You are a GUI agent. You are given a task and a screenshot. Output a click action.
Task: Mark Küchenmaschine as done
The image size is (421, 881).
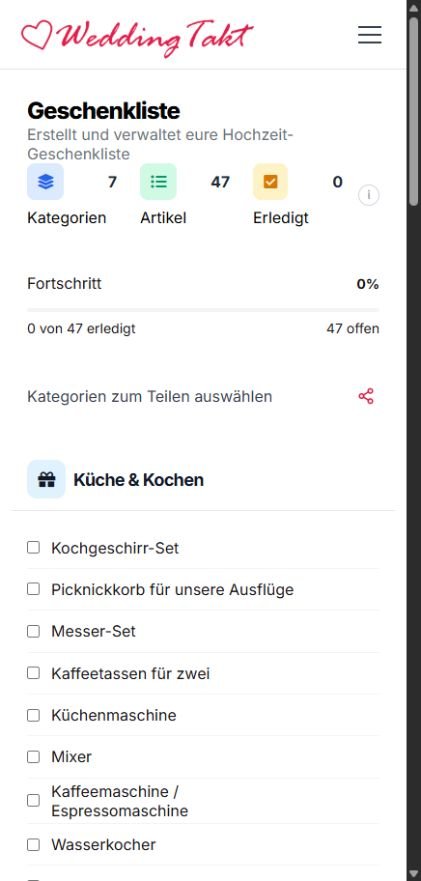(x=34, y=715)
